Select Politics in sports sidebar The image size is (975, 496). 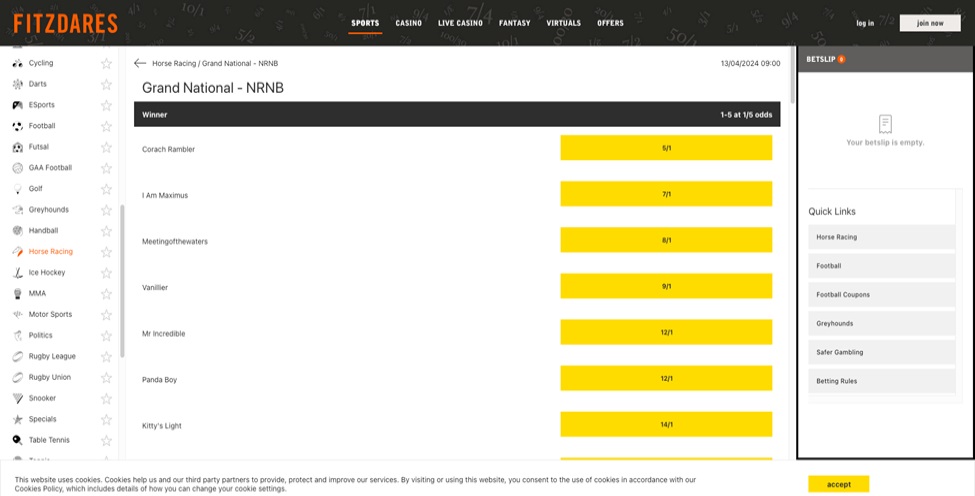click(x=41, y=335)
